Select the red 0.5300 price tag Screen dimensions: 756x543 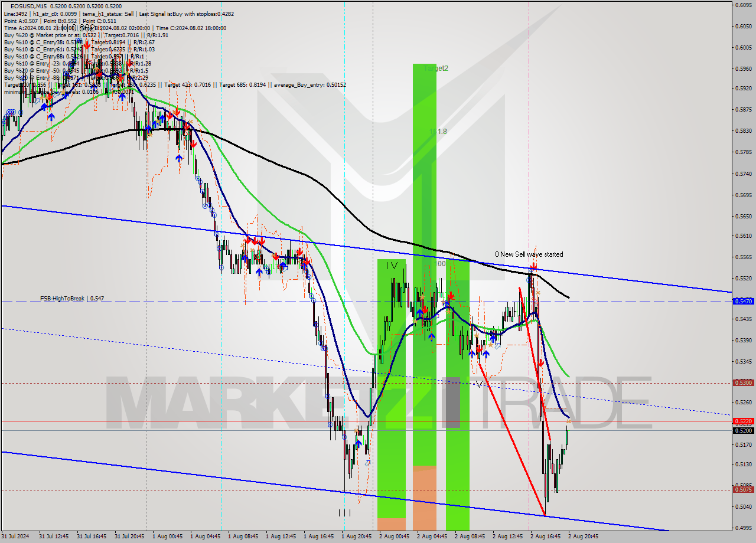pos(743,382)
